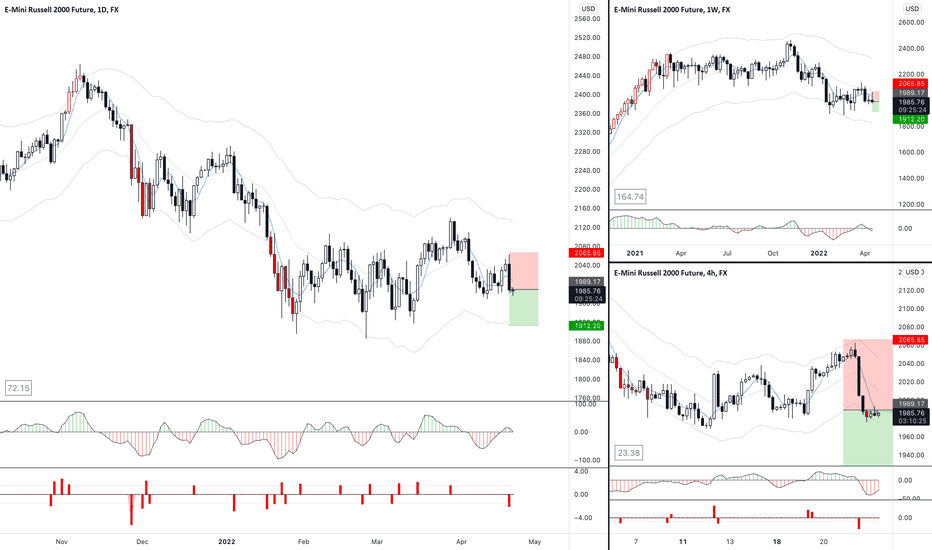
Task: Select the green 1912.20 target label on daily price axis
Action: (x=587, y=325)
